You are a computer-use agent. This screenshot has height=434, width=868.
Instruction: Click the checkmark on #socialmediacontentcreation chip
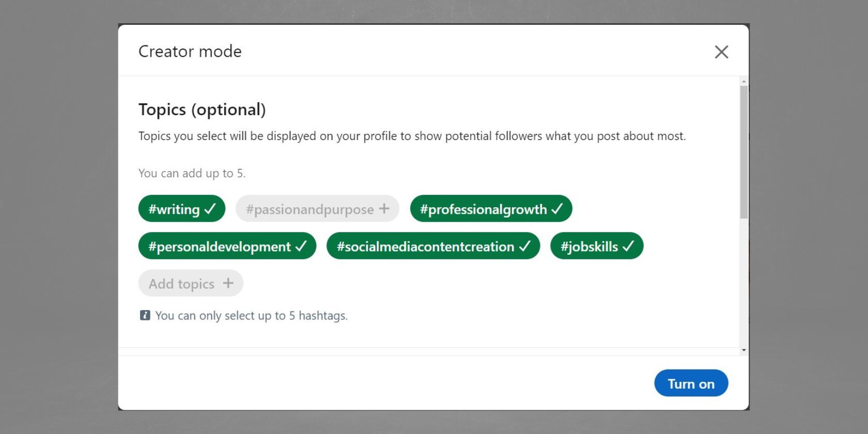[525, 246]
